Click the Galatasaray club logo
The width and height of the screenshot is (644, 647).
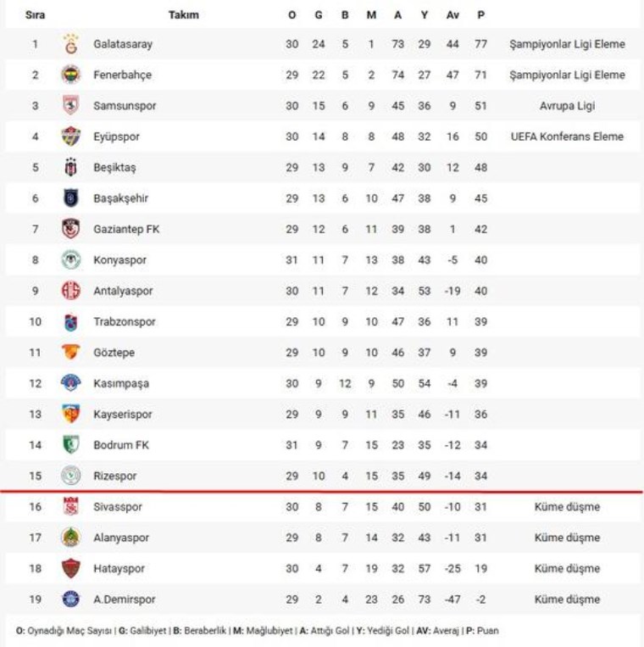point(71,44)
